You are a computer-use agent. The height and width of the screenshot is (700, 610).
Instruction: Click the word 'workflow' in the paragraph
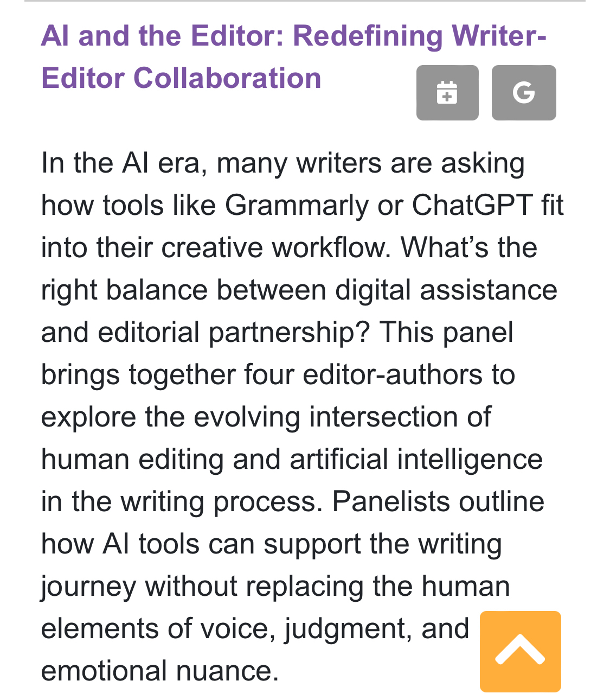pyautogui.click(x=330, y=248)
